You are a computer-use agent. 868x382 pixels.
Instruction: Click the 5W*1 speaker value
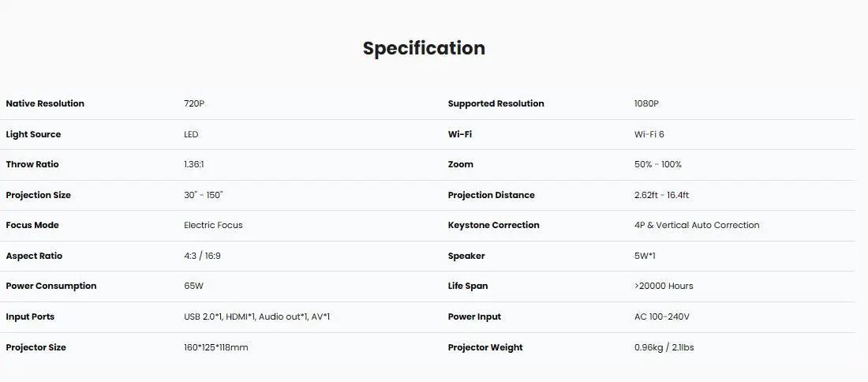point(645,256)
